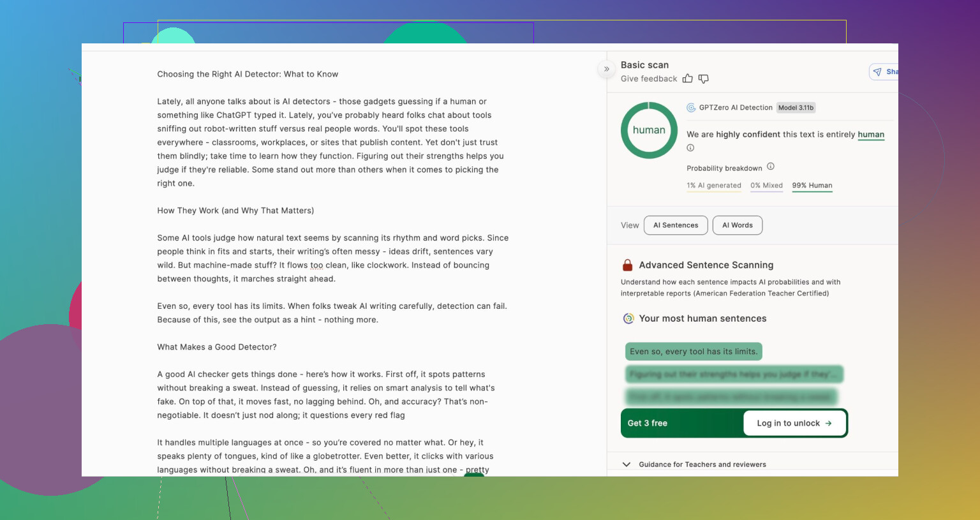Click the info icon below confidence statement
980x520 pixels.
click(x=690, y=148)
